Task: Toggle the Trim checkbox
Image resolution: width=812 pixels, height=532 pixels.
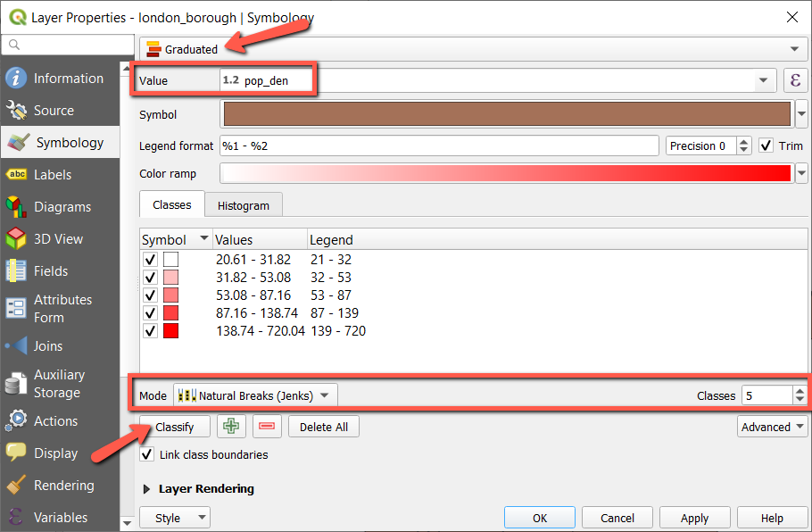Action: (x=766, y=145)
